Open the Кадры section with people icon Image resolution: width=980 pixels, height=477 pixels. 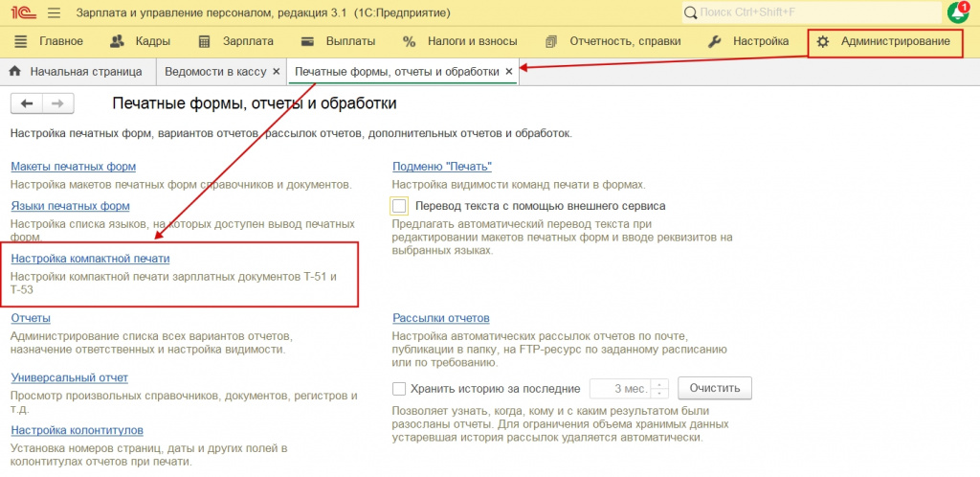coord(140,42)
